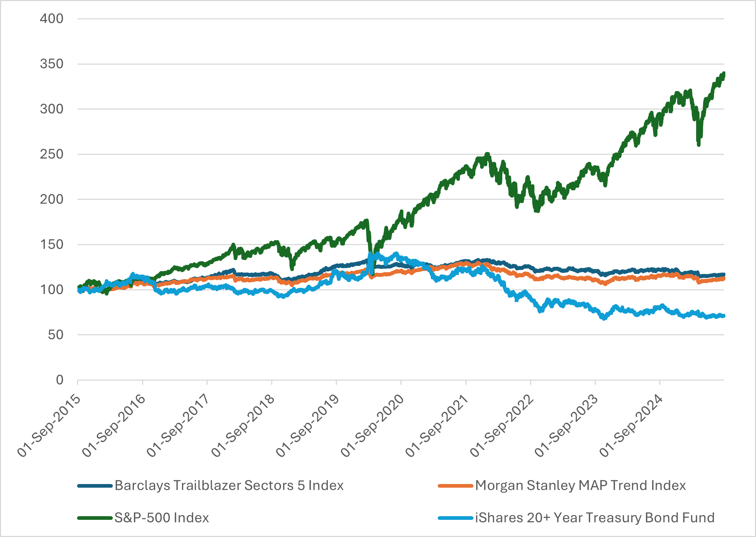Click the Barclays Trailblazer legend line marker
Image resolution: width=756 pixels, height=537 pixels.
[95, 486]
